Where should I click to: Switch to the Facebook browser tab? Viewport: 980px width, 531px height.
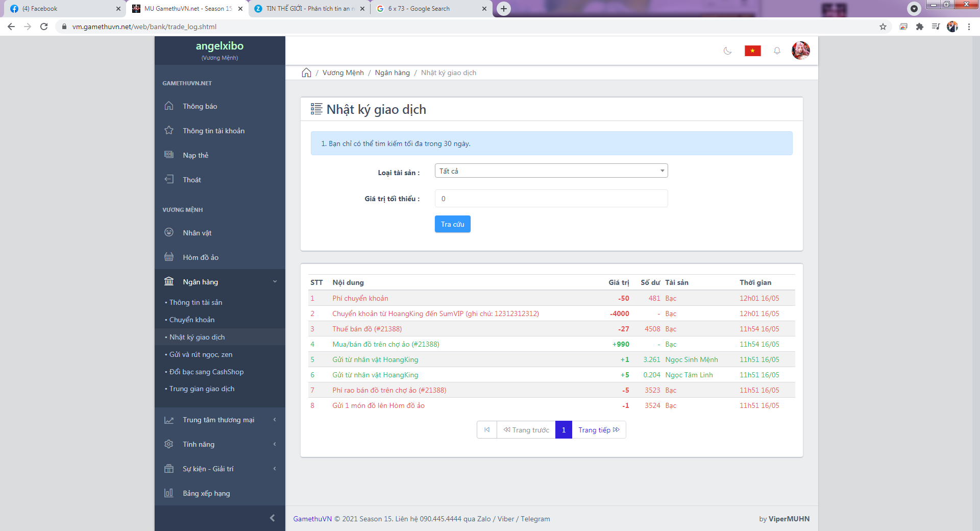coord(61,9)
